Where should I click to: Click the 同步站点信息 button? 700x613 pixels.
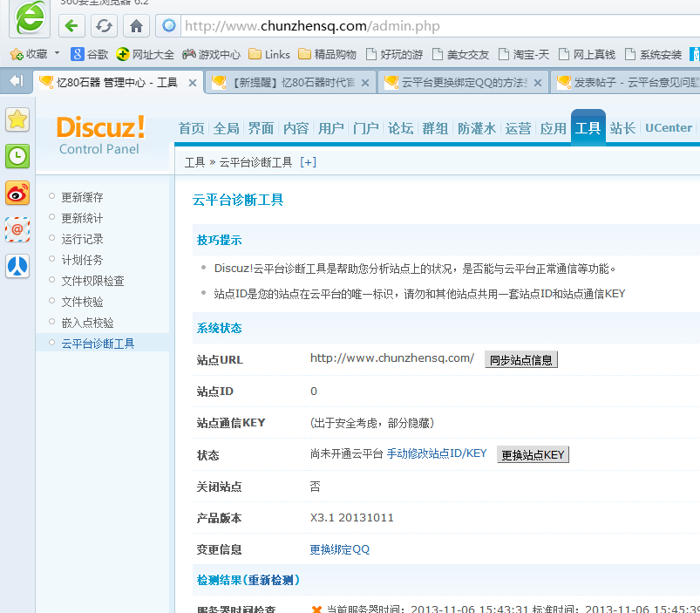[521, 360]
